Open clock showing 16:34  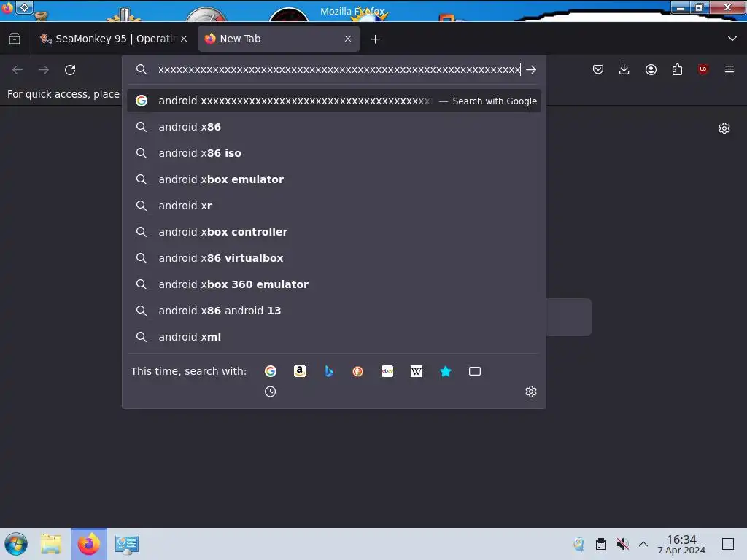pyautogui.click(x=681, y=544)
